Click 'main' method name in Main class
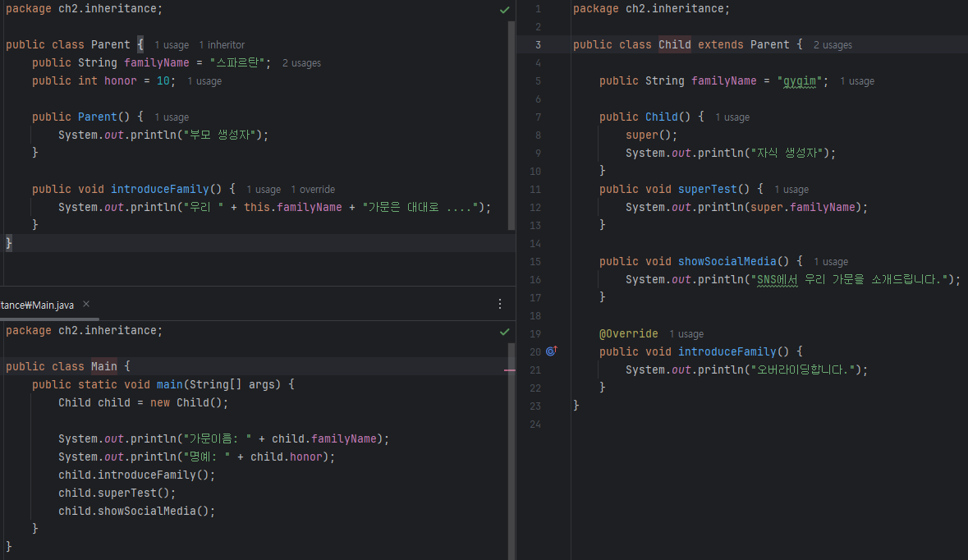 coord(169,384)
